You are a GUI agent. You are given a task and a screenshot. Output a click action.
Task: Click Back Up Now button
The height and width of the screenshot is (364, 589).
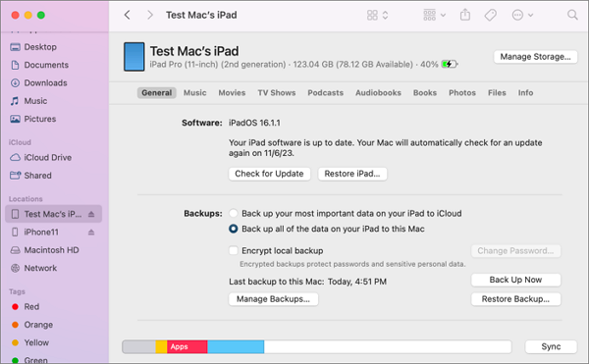[515, 280]
